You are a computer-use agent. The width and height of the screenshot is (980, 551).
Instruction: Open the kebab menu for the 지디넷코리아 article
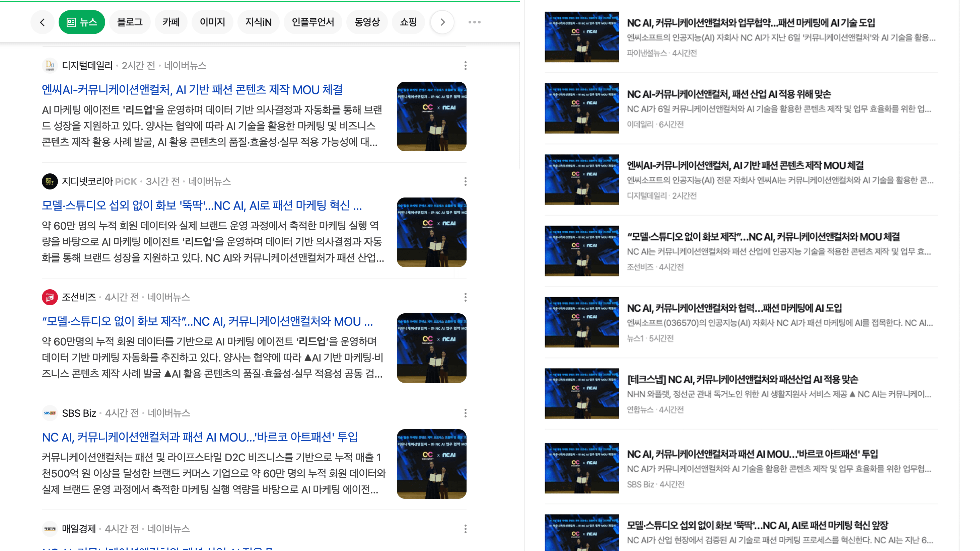(465, 181)
